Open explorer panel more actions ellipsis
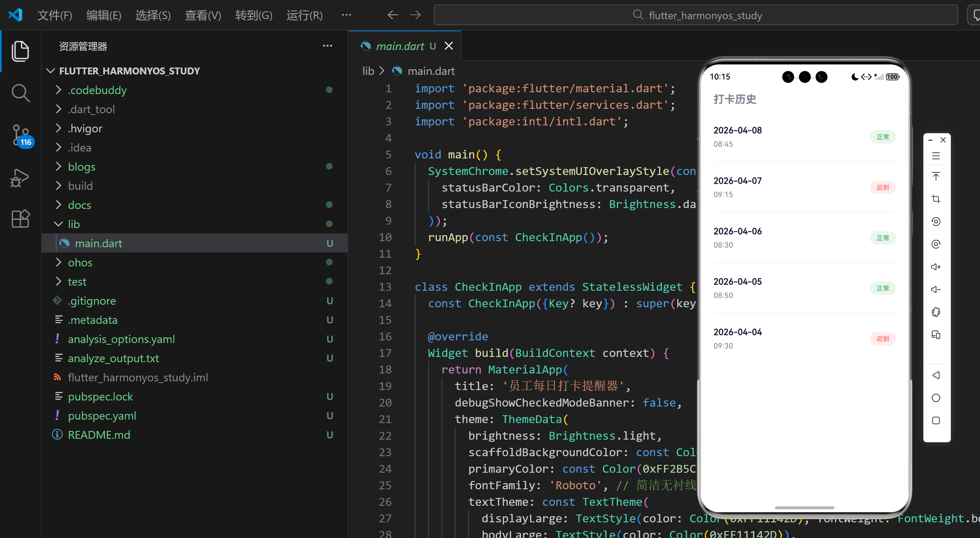The image size is (980, 538). [x=328, y=46]
